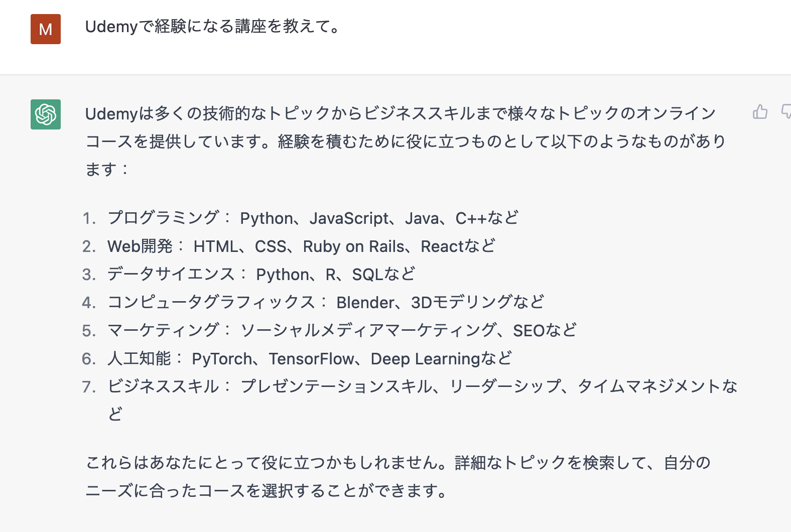
Task: Select the マーケティング item mentioning SEO
Action: tap(341, 330)
